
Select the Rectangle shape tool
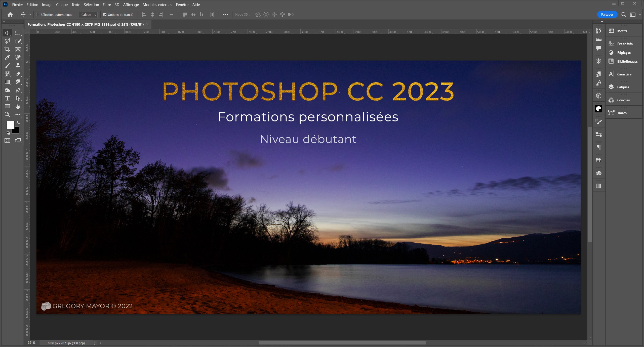[7, 107]
